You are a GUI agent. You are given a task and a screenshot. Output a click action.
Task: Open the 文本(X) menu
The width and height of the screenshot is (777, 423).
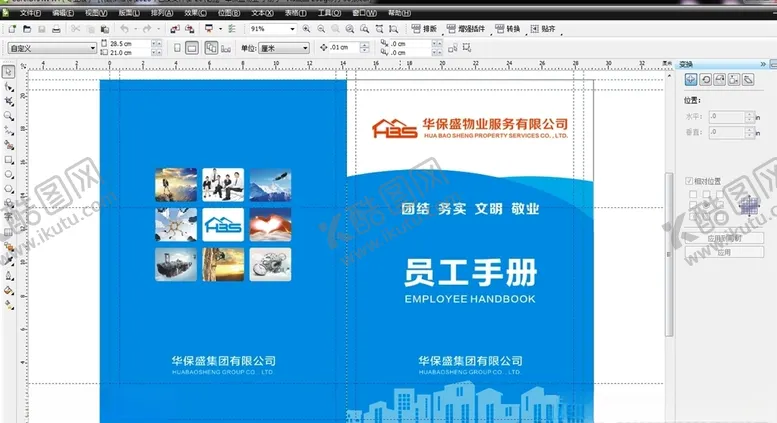pos(262,13)
